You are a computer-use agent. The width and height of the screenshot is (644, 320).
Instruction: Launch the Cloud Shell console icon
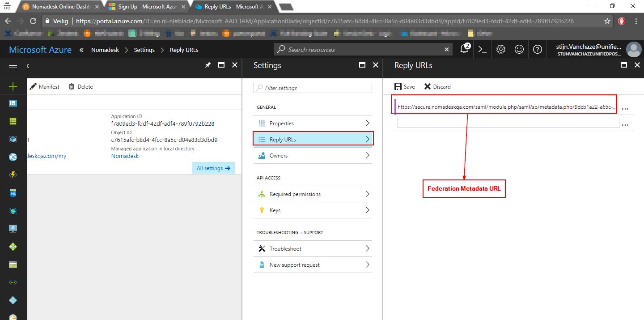click(x=483, y=50)
